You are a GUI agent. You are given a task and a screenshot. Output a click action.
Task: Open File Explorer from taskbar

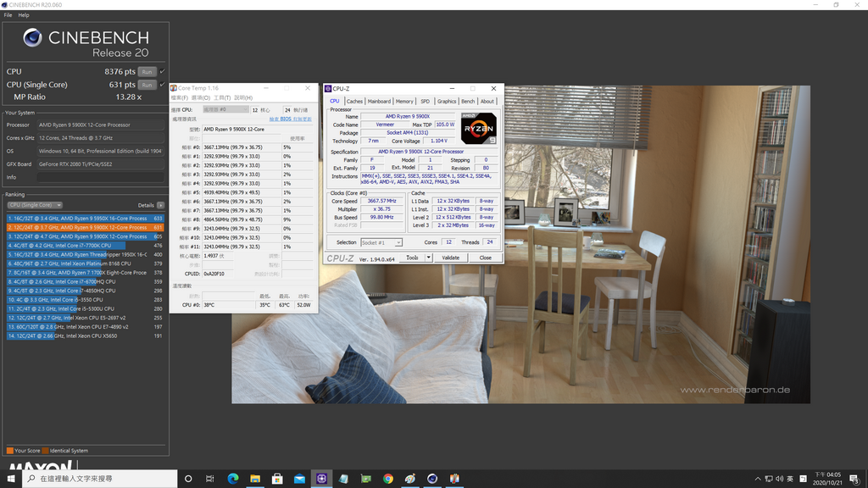pos(255,479)
